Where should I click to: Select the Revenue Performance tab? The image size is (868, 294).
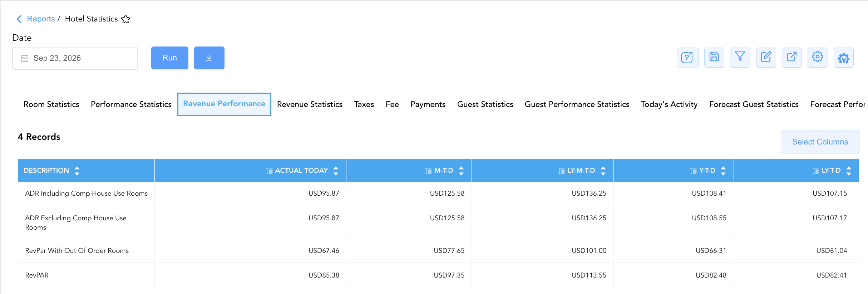pos(224,104)
